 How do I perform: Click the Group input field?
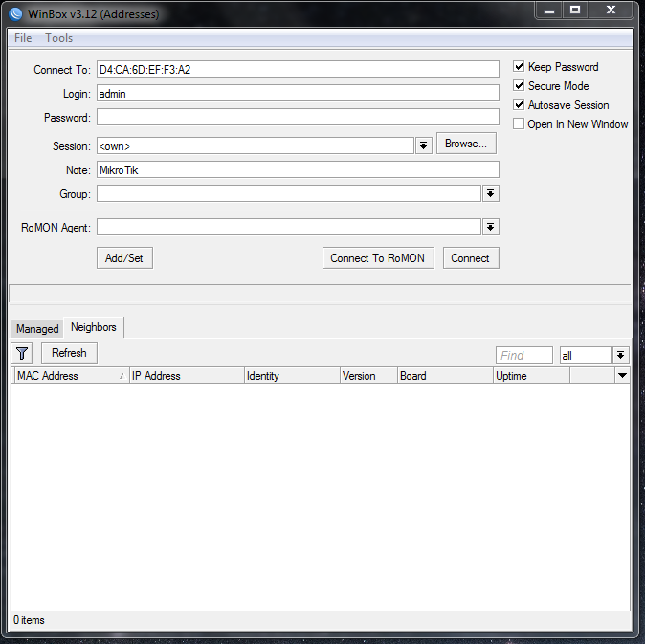[289, 193]
